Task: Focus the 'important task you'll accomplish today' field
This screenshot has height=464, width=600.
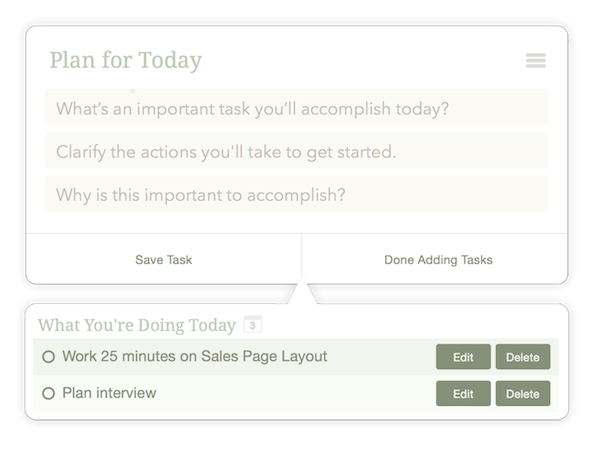Action: click(296, 108)
